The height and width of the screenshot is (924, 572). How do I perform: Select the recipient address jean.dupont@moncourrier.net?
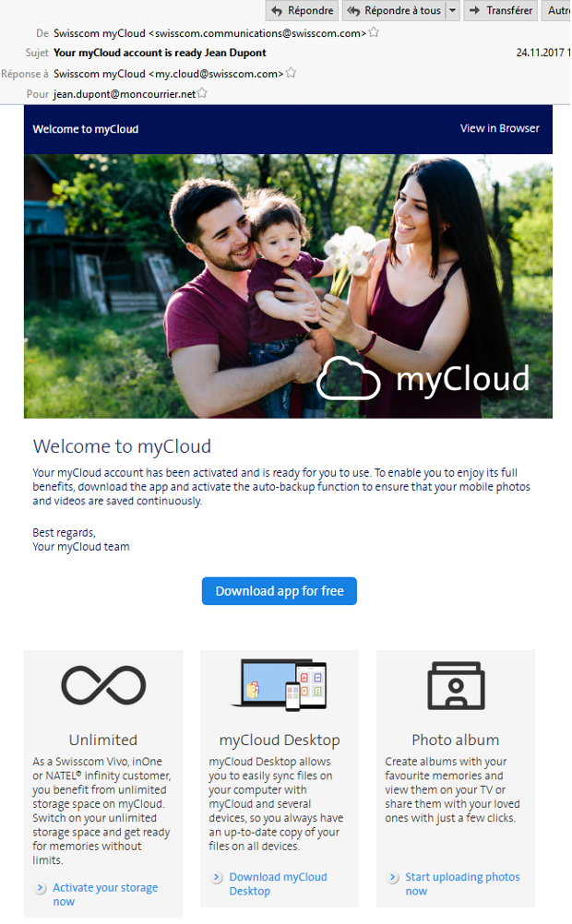click(125, 94)
